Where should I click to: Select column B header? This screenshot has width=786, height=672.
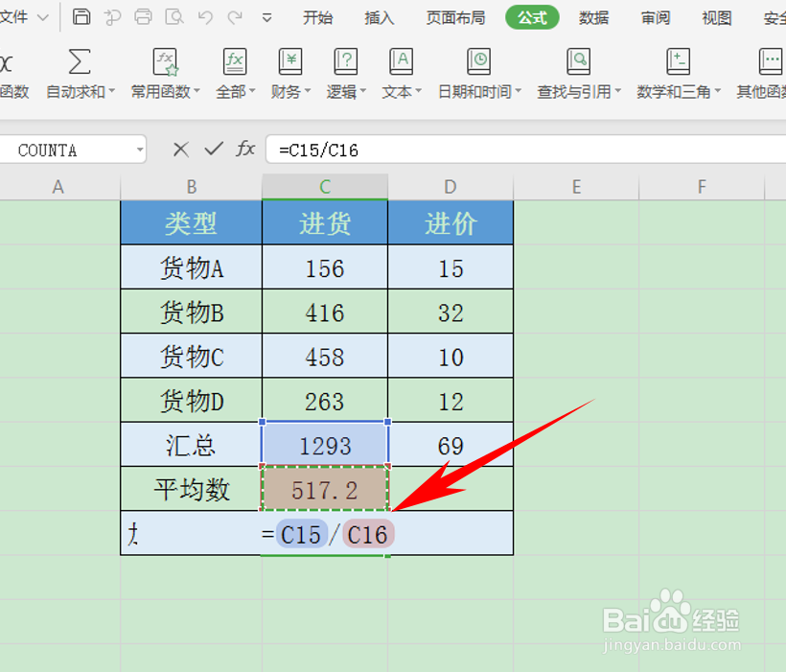pos(192,187)
